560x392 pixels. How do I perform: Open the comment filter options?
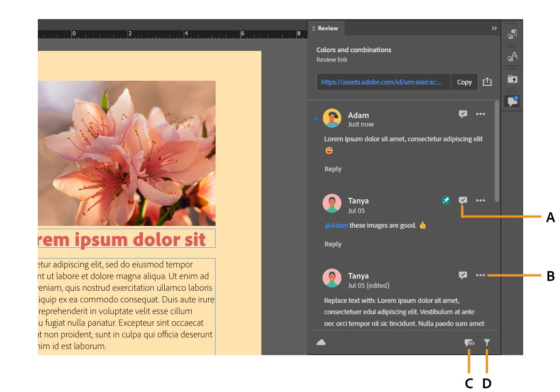click(x=487, y=342)
